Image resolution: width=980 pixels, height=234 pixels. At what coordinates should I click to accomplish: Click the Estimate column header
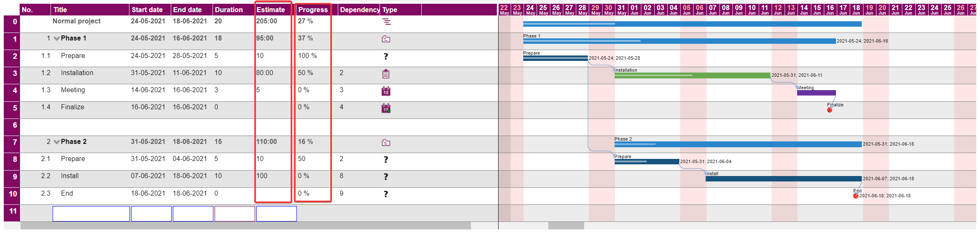coord(271,10)
